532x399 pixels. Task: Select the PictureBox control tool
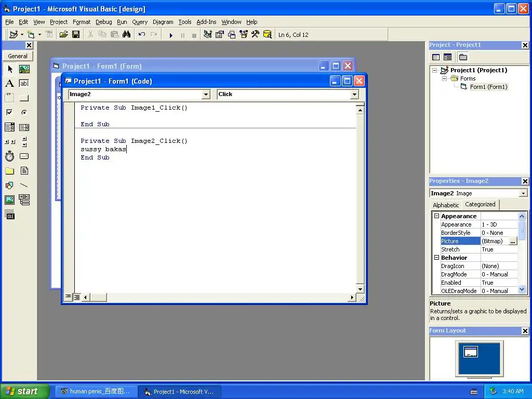[24, 69]
